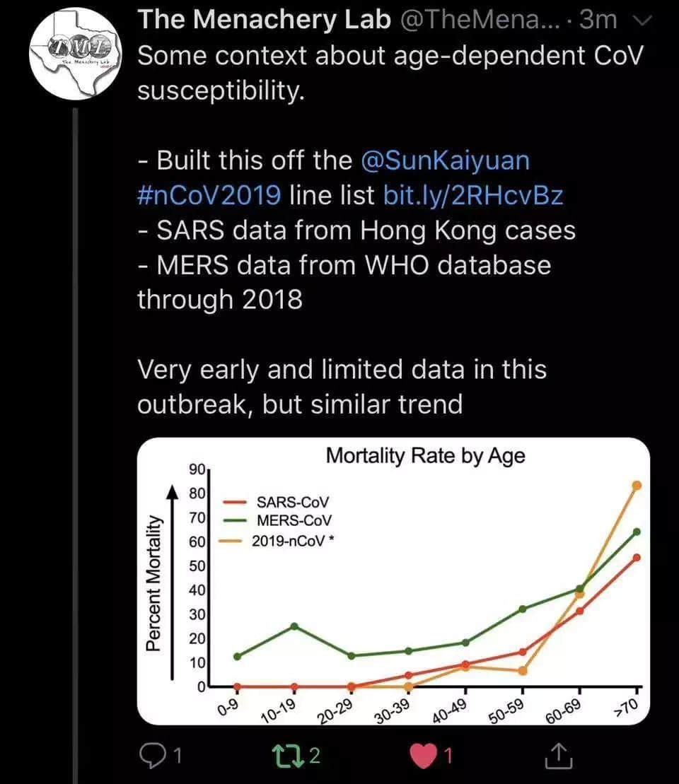Follow the bit.ly/2RHcvBz link
This screenshot has height=784, width=679.
point(473,196)
